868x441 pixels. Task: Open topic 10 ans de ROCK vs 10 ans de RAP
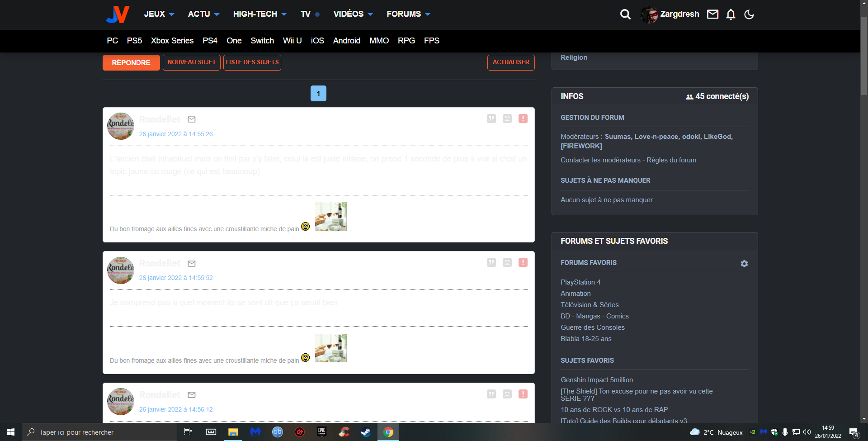[614, 410]
